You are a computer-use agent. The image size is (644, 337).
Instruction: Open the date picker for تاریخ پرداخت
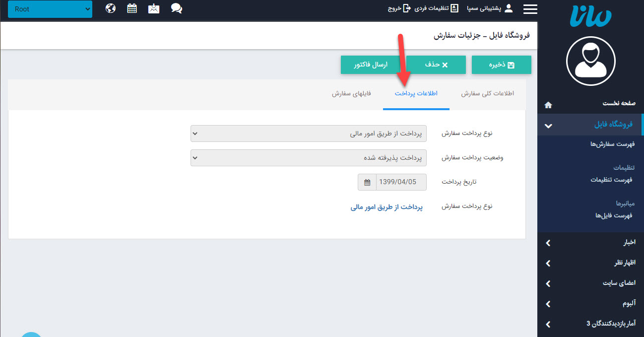367,182
